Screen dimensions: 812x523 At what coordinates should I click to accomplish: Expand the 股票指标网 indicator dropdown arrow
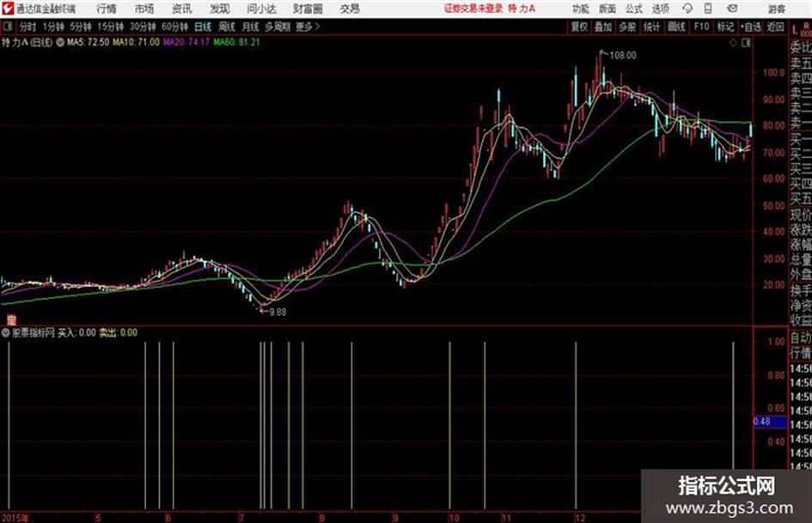6,333
